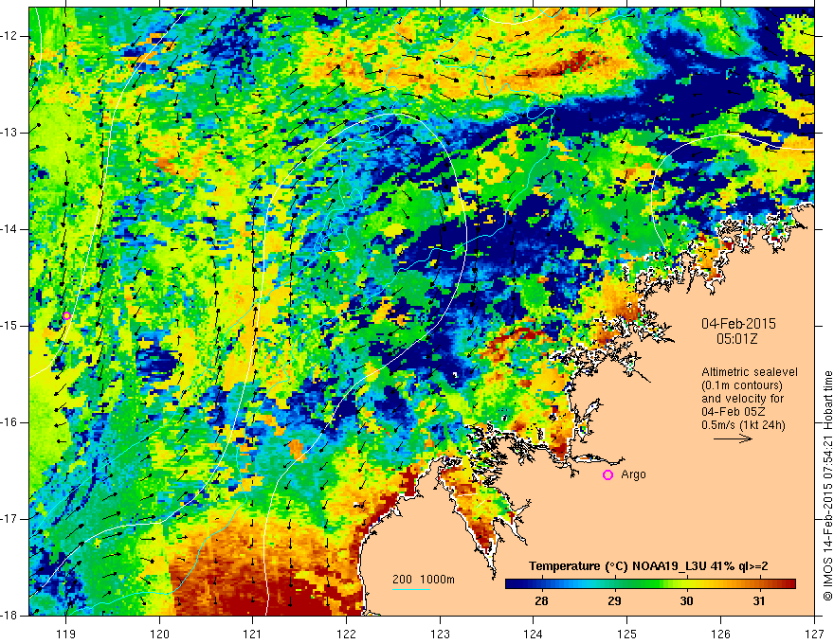
Task: Click longitude axis label 126
Action: pyautogui.click(x=720, y=634)
